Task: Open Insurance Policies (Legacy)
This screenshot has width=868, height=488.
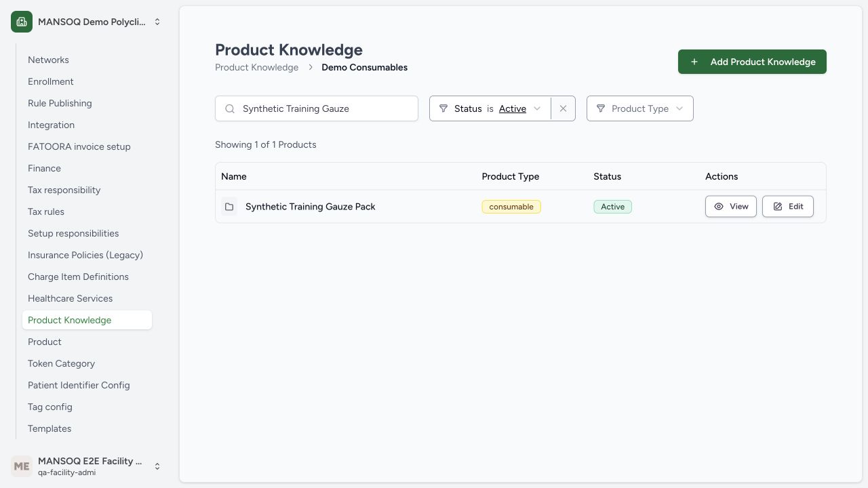Action: [85, 255]
